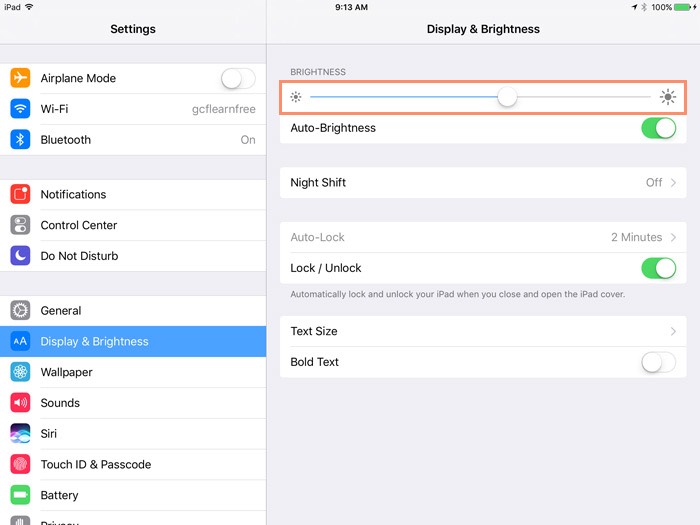
Task: Tap the Wi-Fi settings icon
Action: click(x=21, y=109)
